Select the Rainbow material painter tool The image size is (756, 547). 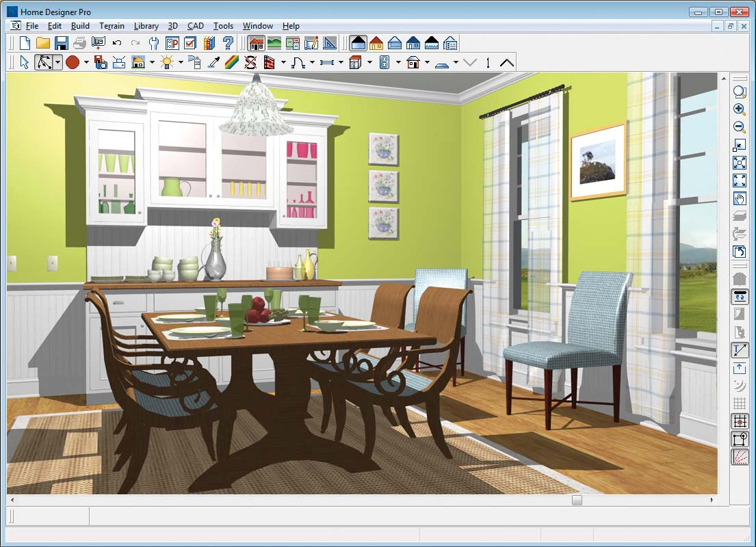point(232,63)
